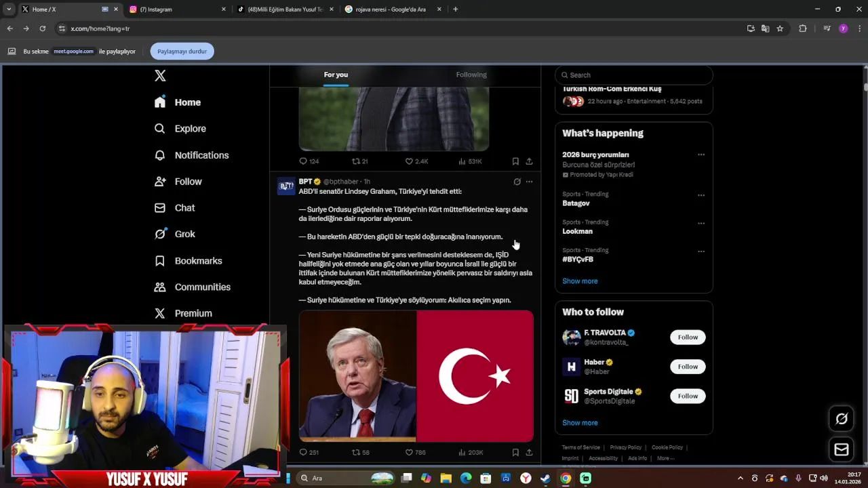Bookmark this page with the star icon
868x488 pixels.
780,28
